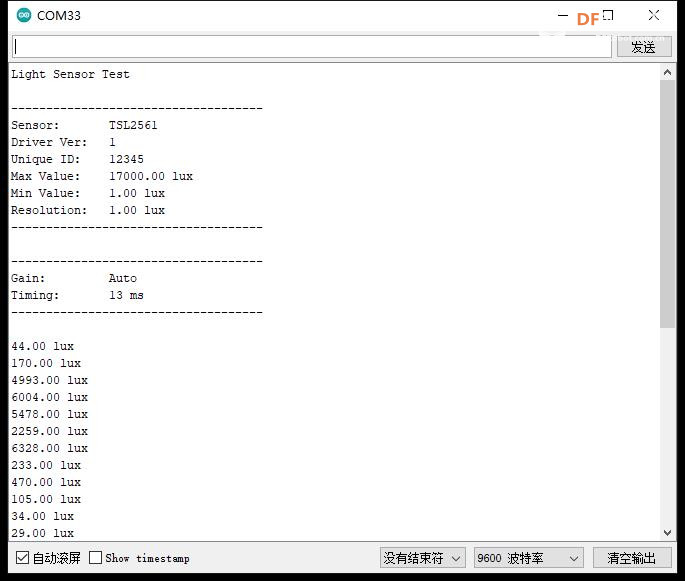Click the '233.00 lux' reading

(x=46, y=466)
